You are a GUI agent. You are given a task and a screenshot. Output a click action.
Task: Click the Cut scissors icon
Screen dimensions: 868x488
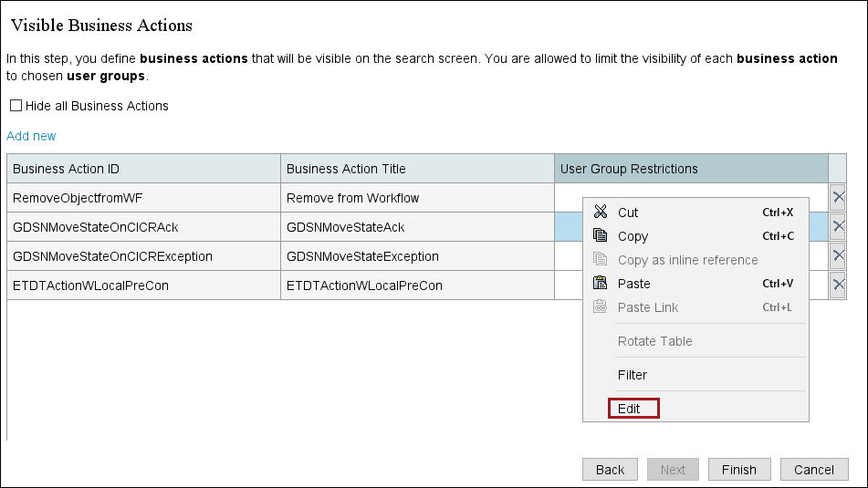coord(600,213)
